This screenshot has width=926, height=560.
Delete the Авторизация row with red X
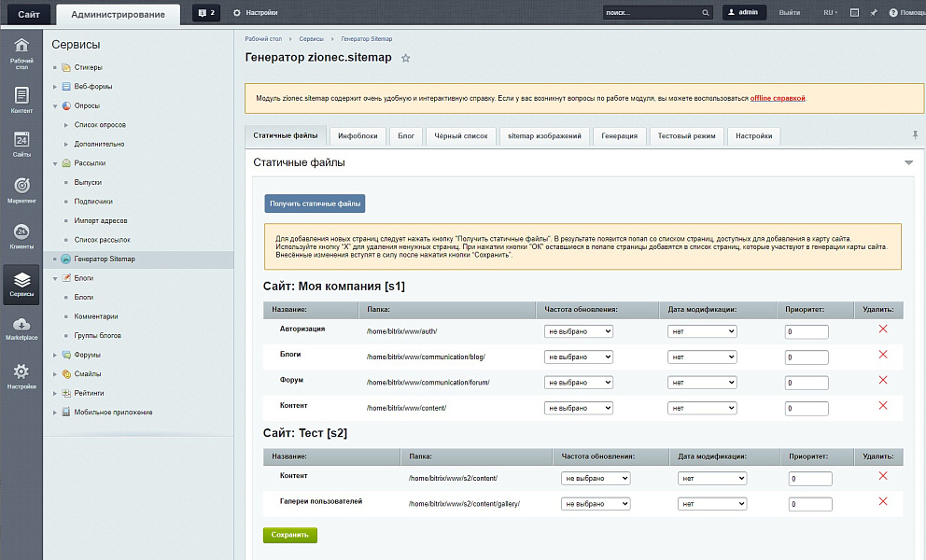pyautogui.click(x=882, y=329)
